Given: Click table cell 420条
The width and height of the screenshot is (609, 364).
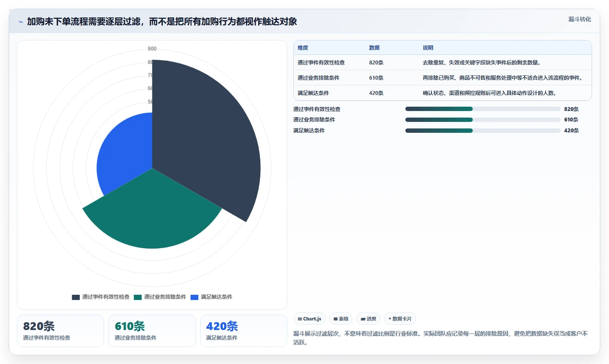Looking at the screenshot, I should (376, 93).
